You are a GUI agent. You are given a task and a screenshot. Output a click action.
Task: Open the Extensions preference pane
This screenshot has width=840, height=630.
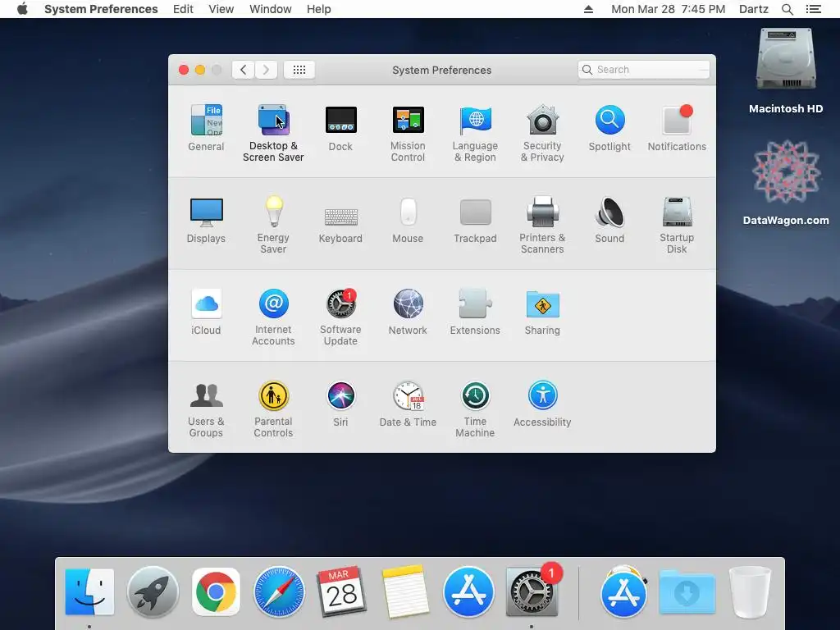pos(475,312)
